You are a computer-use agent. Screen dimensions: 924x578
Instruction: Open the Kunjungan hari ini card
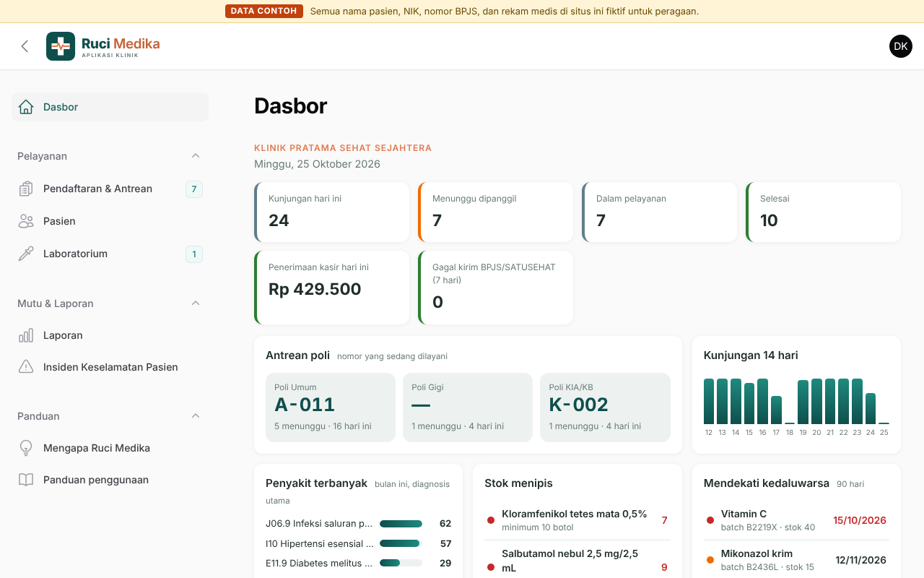[332, 212]
